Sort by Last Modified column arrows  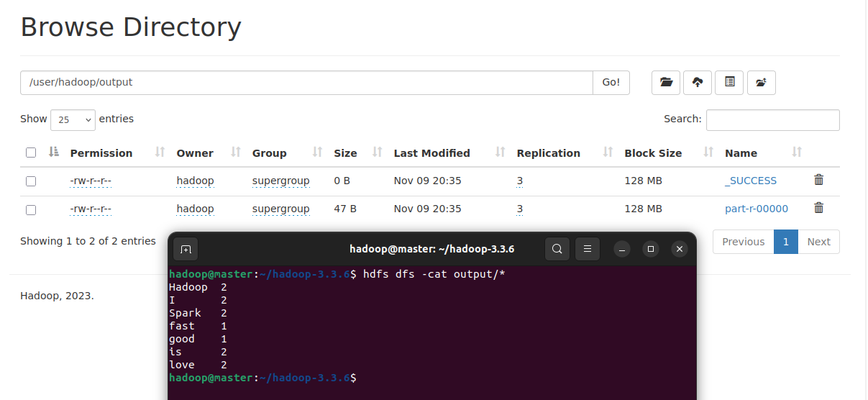[x=501, y=153]
